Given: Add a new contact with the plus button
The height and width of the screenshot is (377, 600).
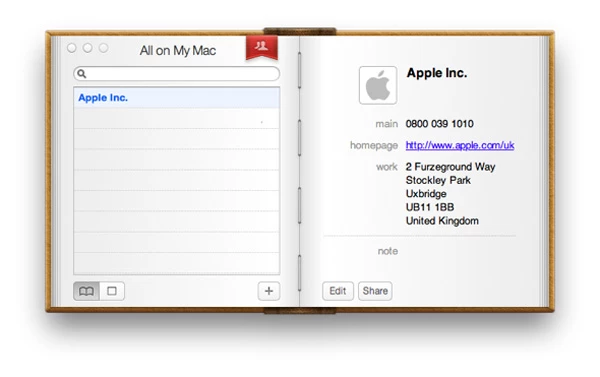Looking at the screenshot, I should tap(269, 291).
